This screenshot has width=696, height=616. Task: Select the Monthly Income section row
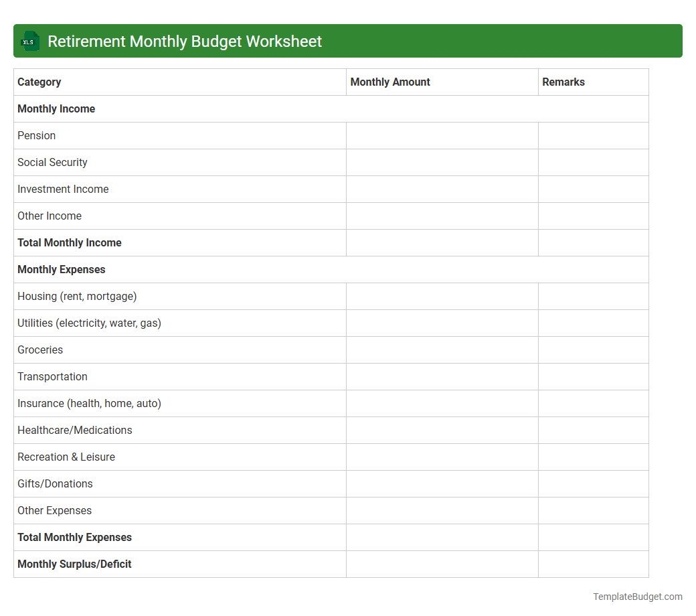tap(56, 108)
